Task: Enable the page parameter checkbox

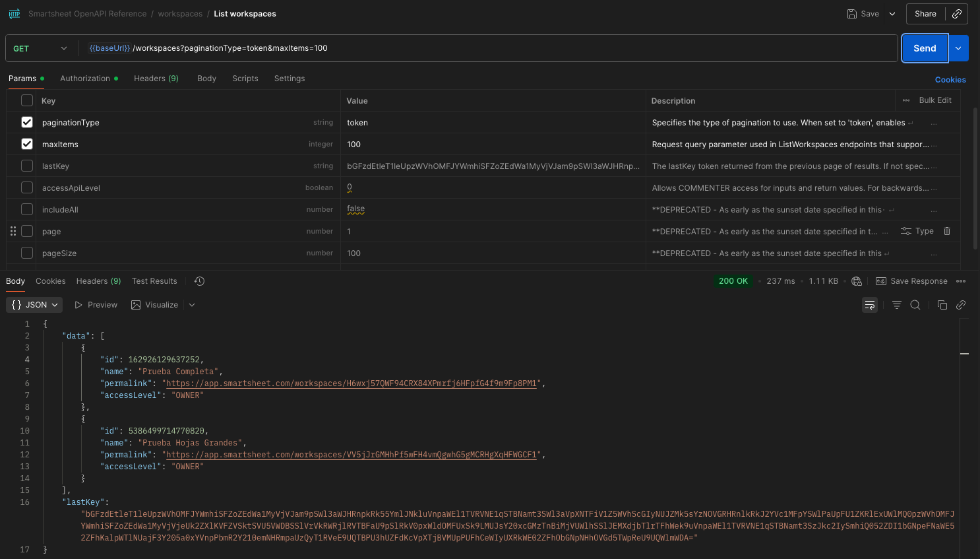Action: [27, 231]
